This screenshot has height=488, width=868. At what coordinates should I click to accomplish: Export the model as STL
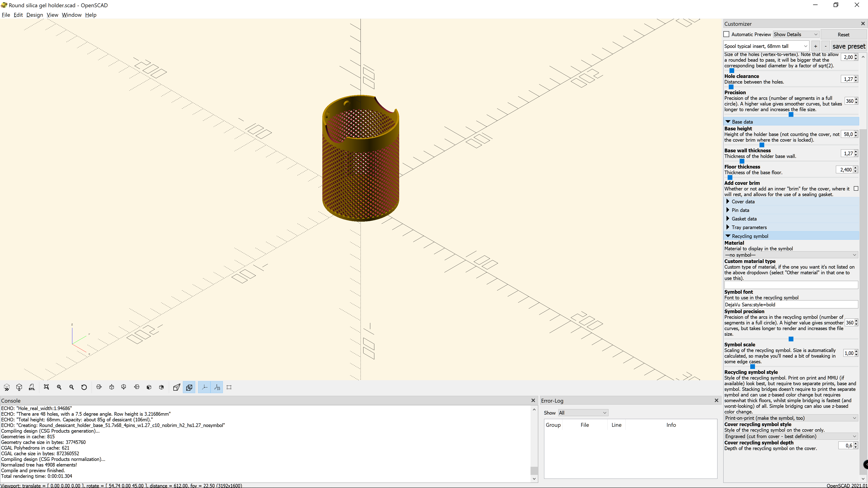pos(32,387)
